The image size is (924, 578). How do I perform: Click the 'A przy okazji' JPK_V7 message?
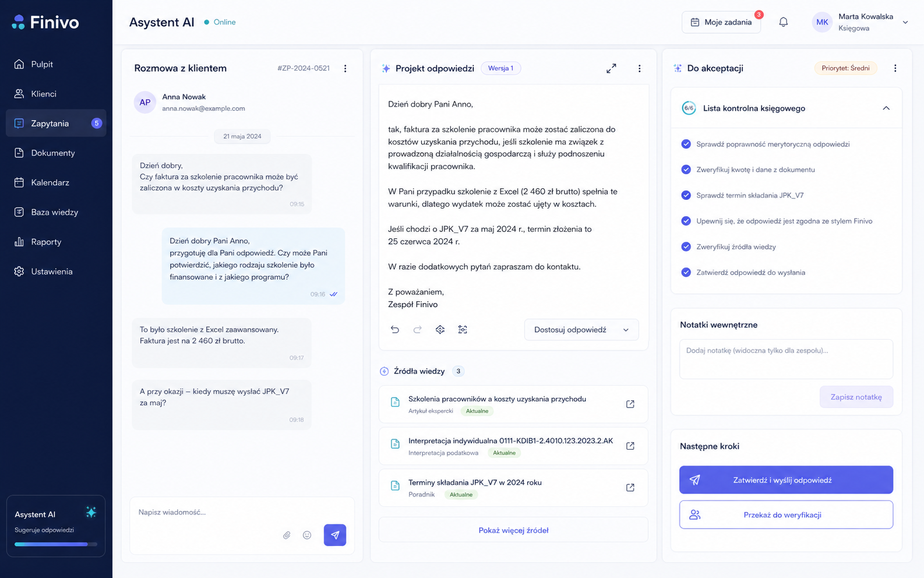[x=221, y=404]
